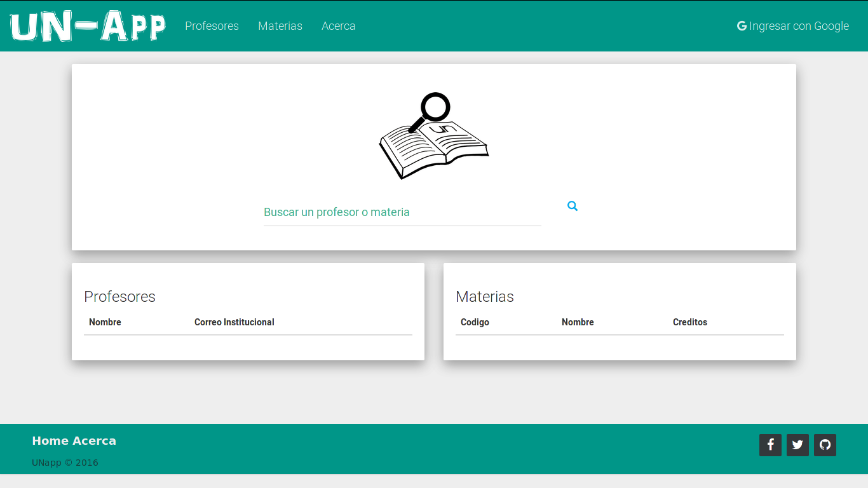Click the Creditos column header
This screenshot has height=488, width=868.
point(690,322)
